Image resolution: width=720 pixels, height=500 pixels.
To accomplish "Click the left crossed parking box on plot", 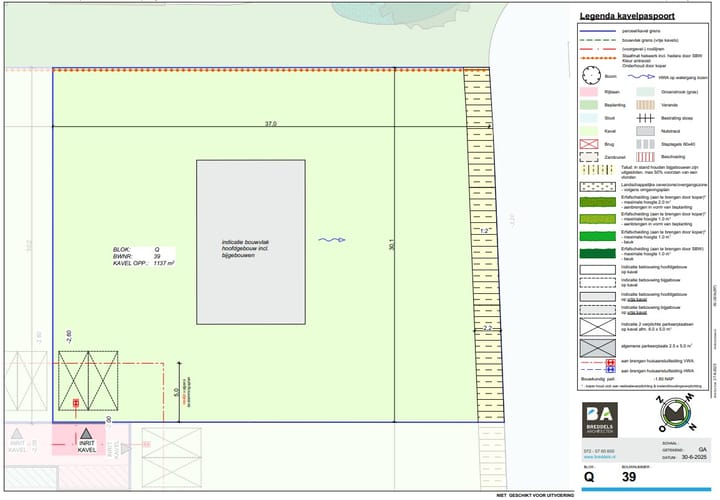I will 73,381.
